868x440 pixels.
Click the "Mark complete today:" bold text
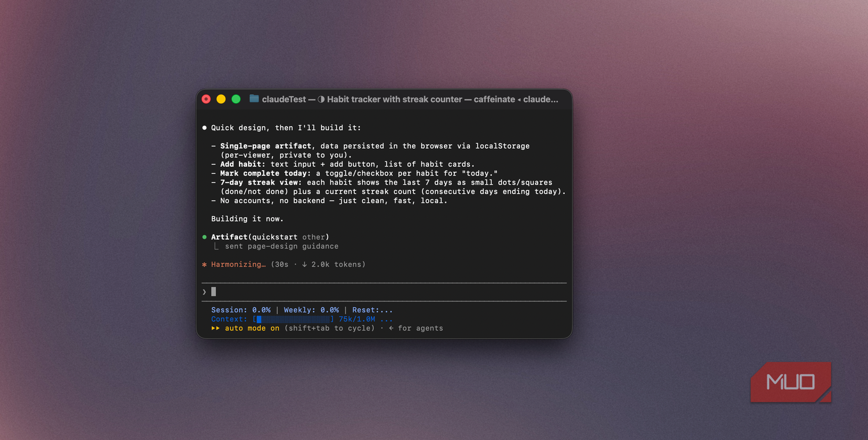click(x=266, y=173)
